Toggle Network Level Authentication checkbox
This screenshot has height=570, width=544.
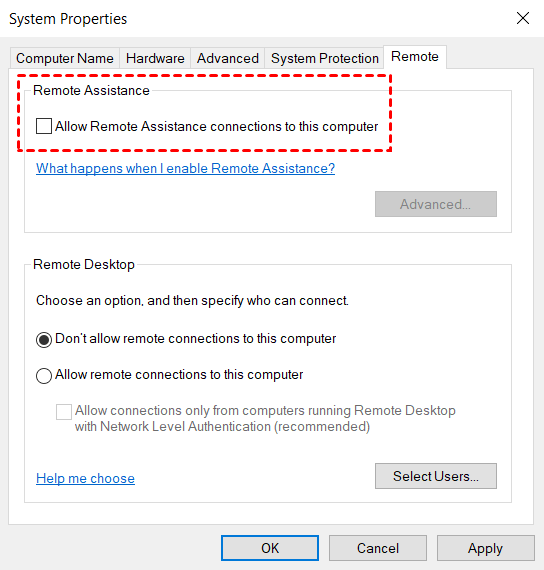tap(64, 412)
